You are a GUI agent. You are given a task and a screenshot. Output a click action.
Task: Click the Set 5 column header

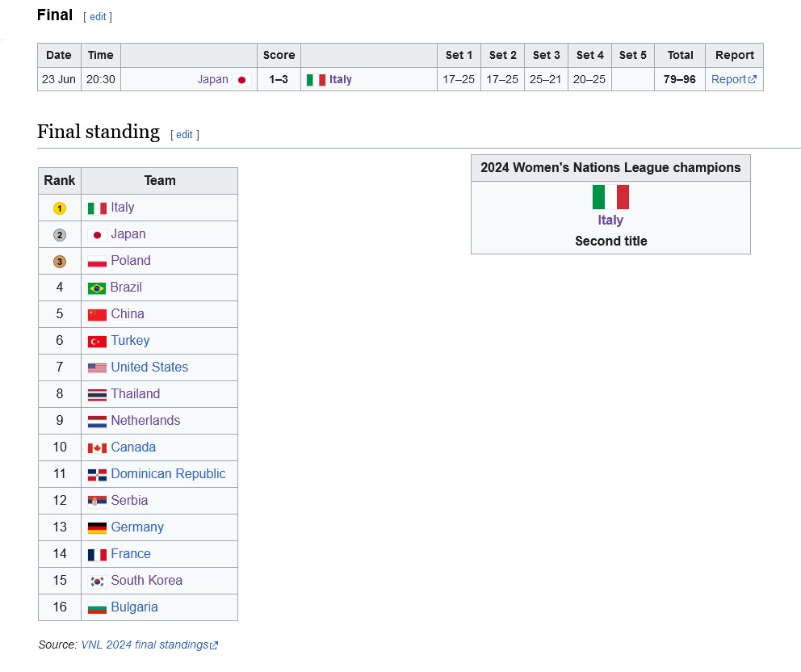(x=633, y=55)
